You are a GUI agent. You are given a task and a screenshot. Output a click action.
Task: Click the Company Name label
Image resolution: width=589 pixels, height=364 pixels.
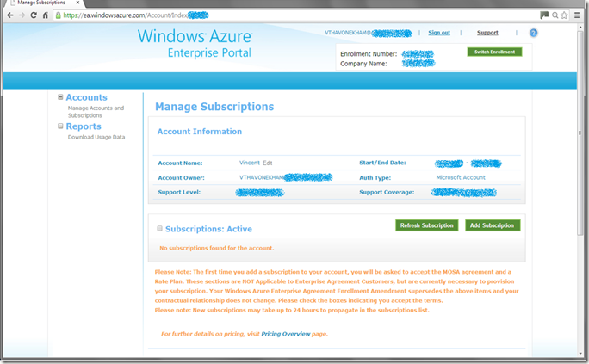[363, 64]
